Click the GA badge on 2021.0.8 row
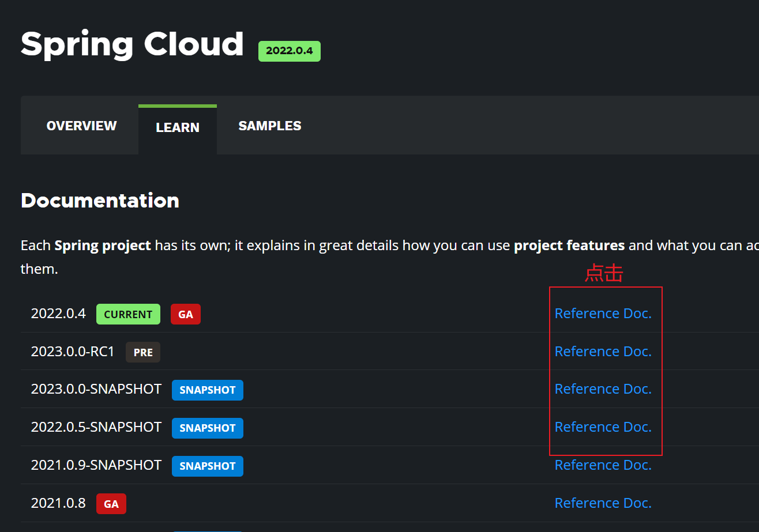Viewport: 759px width, 532px height. (x=111, y=504)
